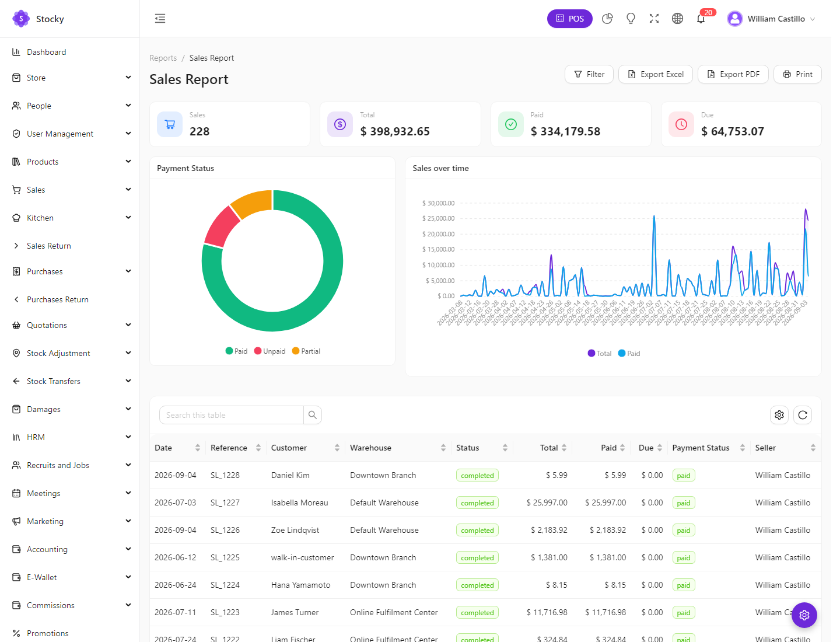Open the floating purple settings gear
Image resolution: width=840 pixels, height=642 pixels.
[x=804, y=615]
